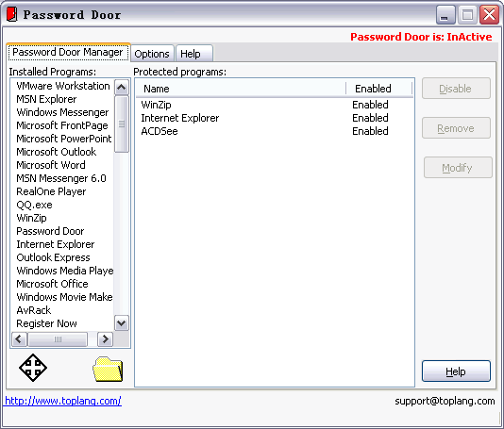Click the horizontal scrollbar thumb
This screenshot has width=504, height=429.
[x=58, y=339]
